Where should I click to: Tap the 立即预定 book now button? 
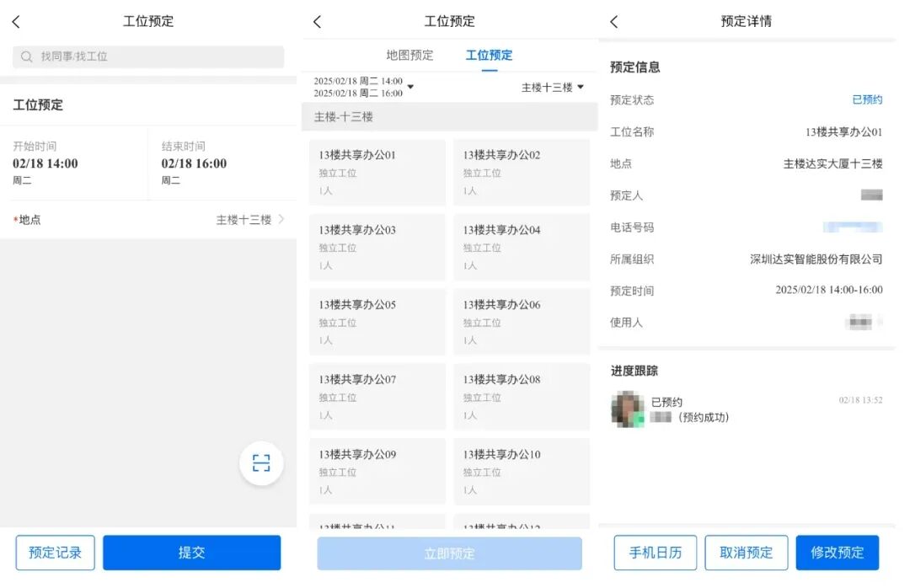point(449,553)
